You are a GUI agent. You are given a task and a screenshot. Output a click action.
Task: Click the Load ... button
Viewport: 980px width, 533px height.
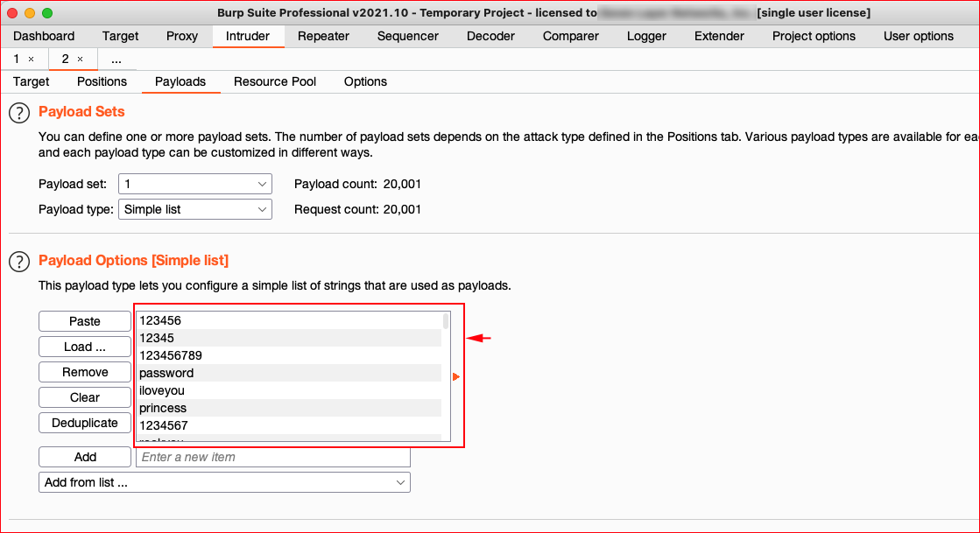pos(85,347)
